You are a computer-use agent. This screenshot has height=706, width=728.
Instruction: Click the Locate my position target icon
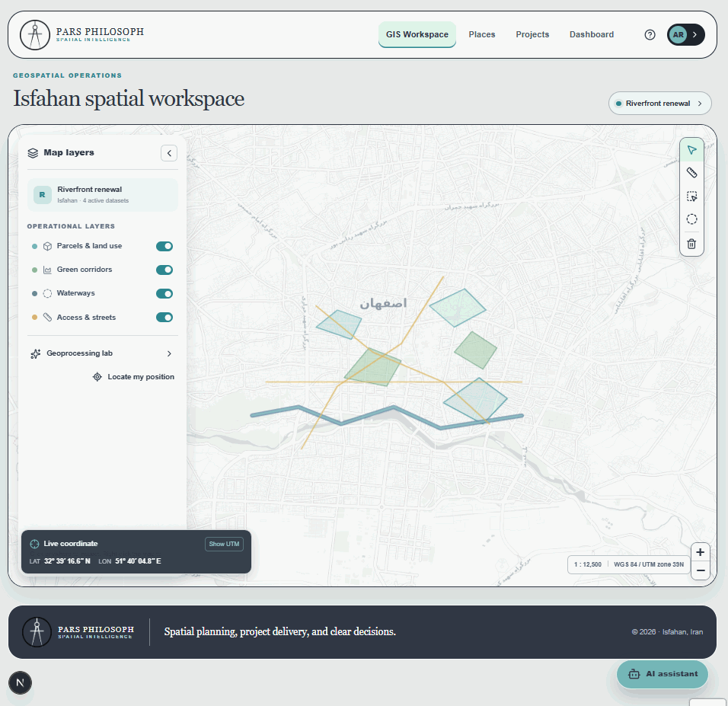tap(97, 377)
